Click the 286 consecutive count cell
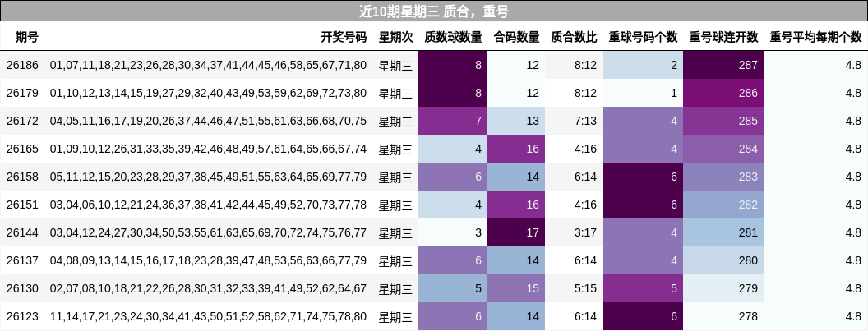 pos(723,93)
